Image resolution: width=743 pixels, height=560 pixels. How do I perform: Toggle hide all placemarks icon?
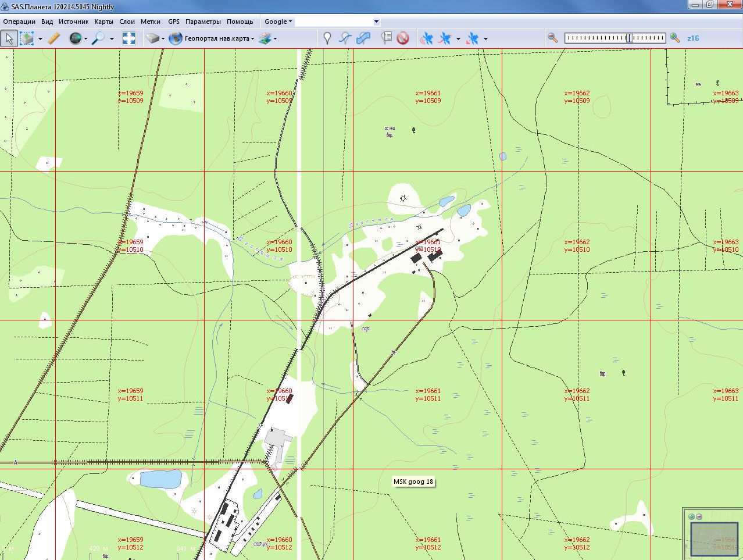tap(403, 38)
